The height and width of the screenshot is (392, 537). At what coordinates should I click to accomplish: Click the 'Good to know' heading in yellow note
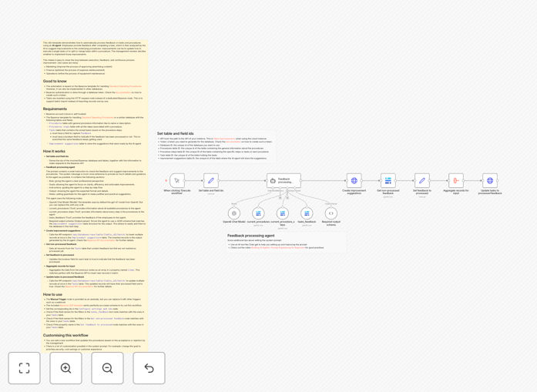55,81
